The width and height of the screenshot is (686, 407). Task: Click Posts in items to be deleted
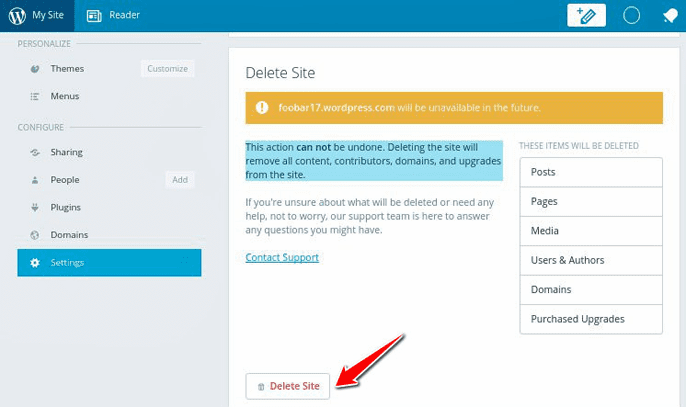(591, 172)
